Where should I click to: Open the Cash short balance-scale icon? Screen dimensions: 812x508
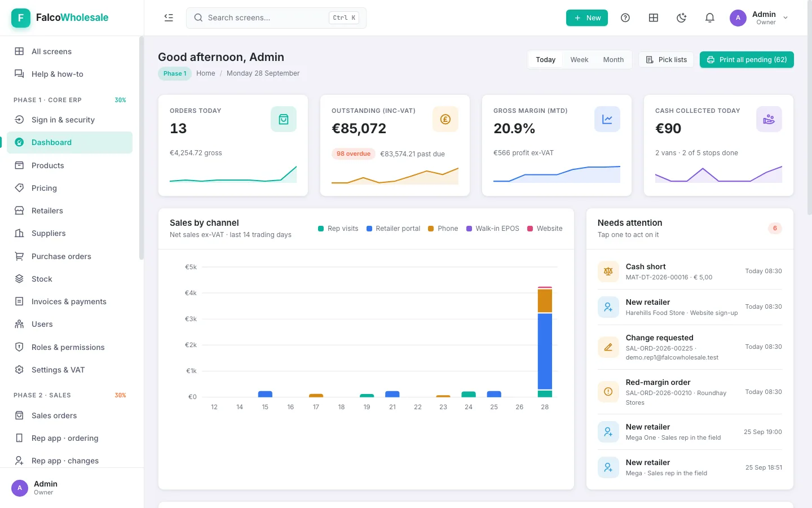(x=608, y=271)
